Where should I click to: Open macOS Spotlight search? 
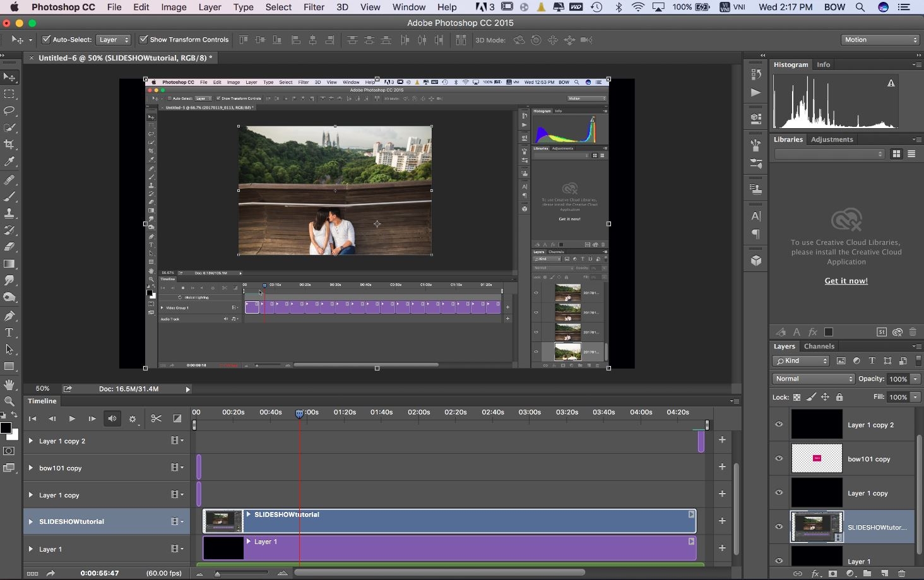coord(860,7)
